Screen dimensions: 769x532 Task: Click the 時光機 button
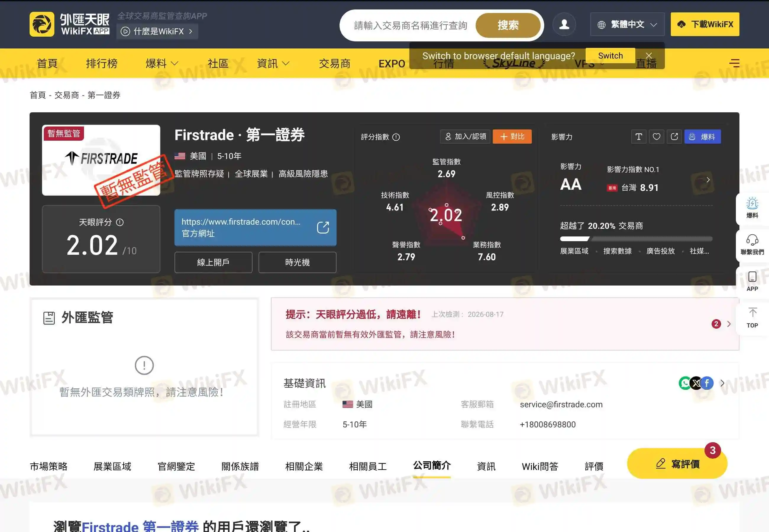pos(298,262)
